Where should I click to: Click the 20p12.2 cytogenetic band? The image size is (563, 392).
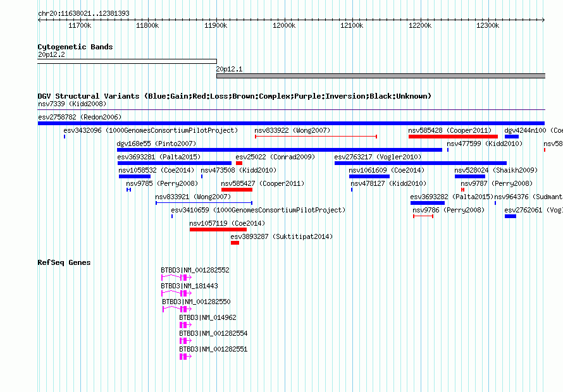[x=127, y=61]
